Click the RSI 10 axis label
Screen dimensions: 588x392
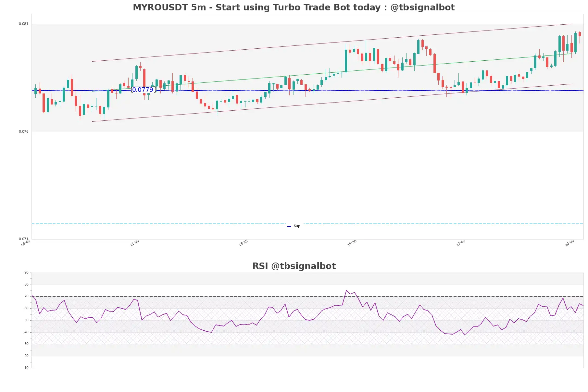pos(26,368)
